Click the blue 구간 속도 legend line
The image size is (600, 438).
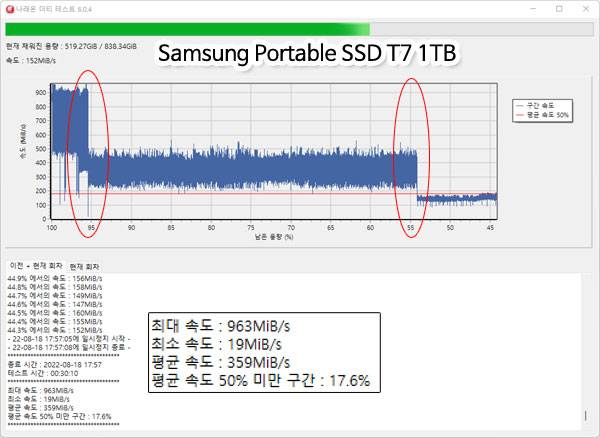point(518,104)
